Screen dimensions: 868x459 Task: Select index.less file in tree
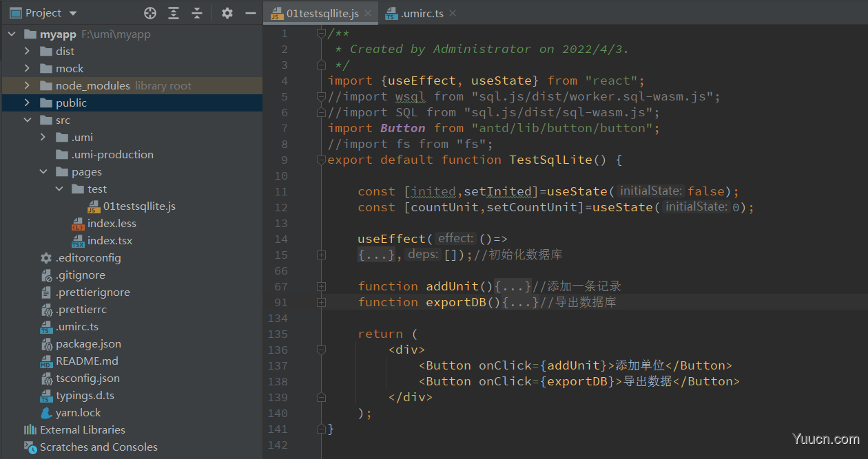coord(112,224)
